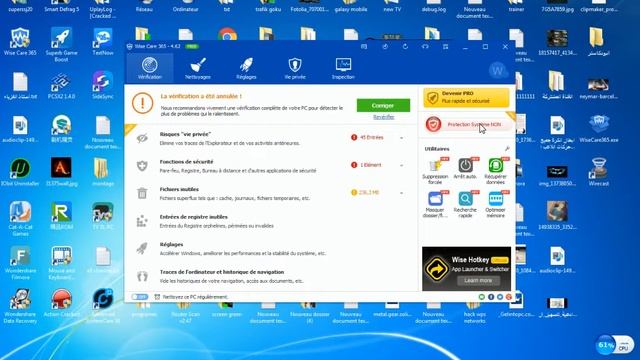Open PCSX2 1.4.0 desktop shortcut
The image size is (640, 360).
[61, 86]
